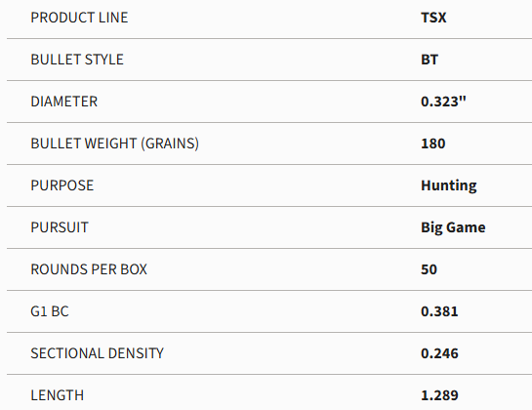Select the TSX product line value
532x410 pixels.
pyautogui.click(x=433, y=18)
